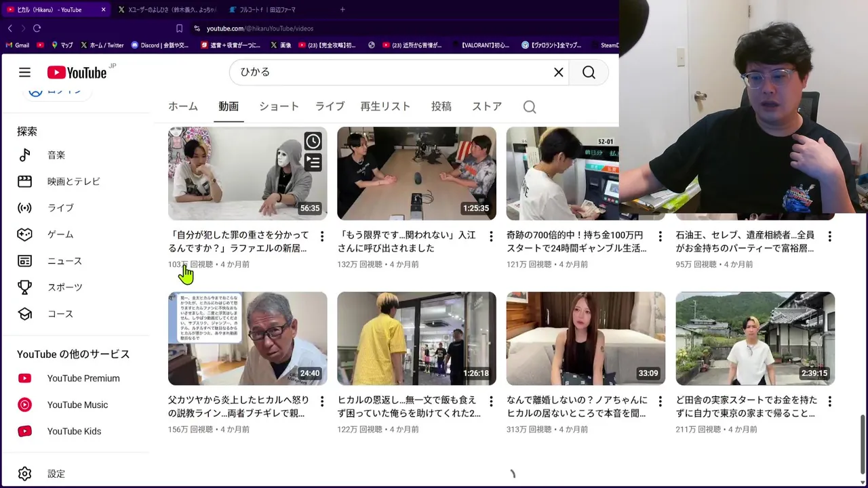Clear the search box with the X
The width and height of the screenshot is (868, 488).
tap(559, 73)
